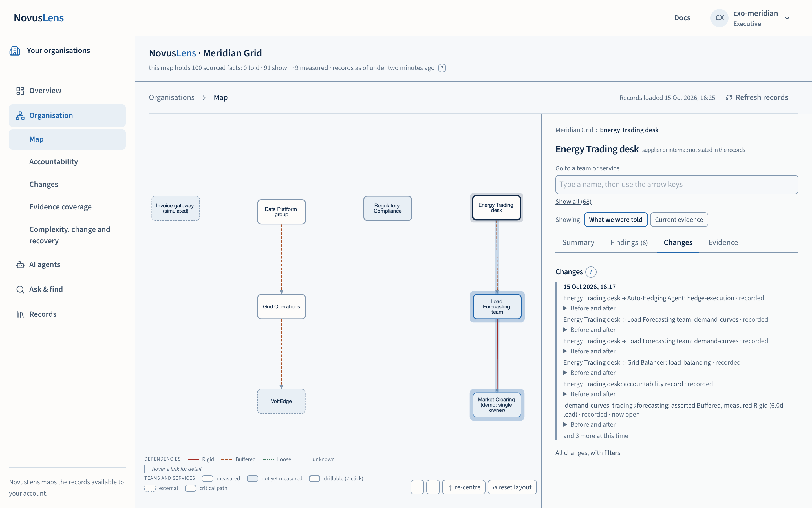Viewport: 812px width, 508px height.
Task: Expand Before and after under first demand-curves change
Action: [590, 330]
